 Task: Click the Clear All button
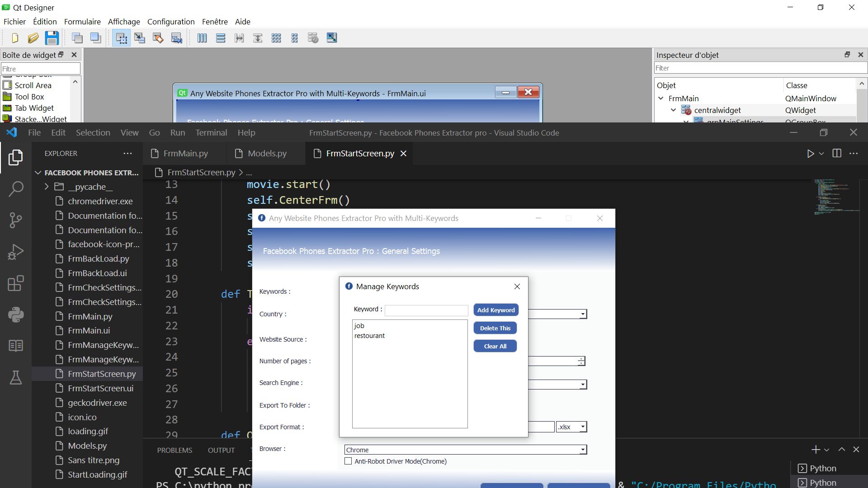coord(495,346)
